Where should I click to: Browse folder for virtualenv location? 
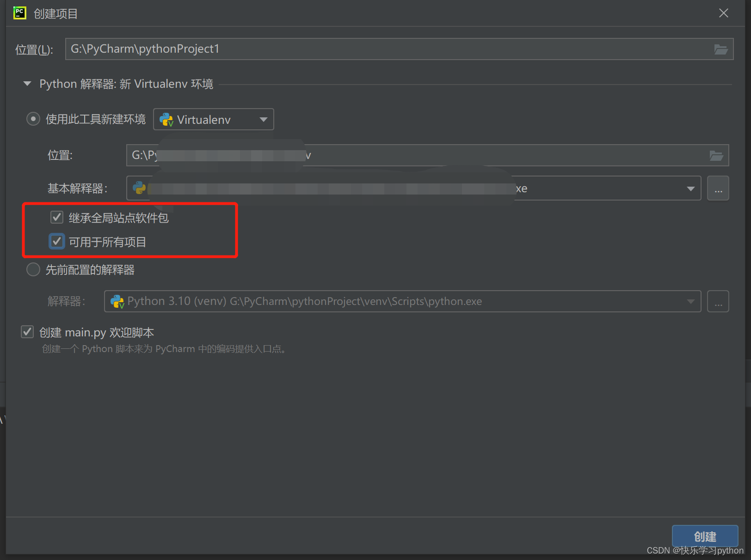[716, 155]
